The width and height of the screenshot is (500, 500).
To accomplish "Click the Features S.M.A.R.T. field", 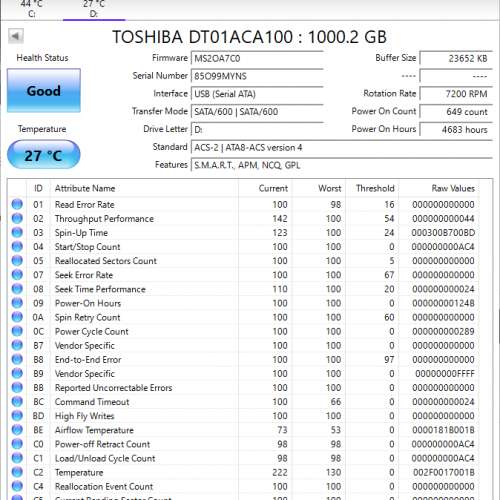I will [x=342, y=165].
